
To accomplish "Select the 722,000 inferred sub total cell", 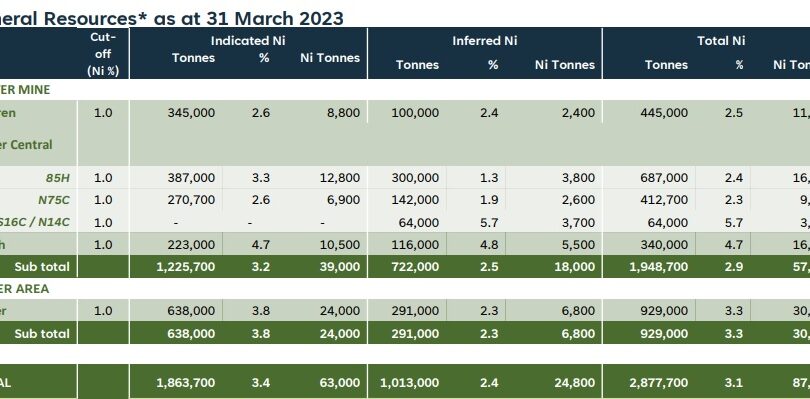I will click(415, 267).
